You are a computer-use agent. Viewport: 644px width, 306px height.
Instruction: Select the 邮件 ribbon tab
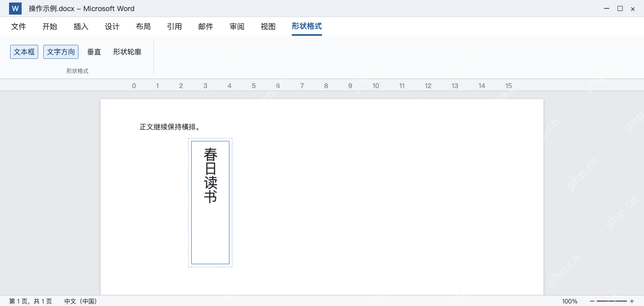pyautogui.click(x=206, y=27)
